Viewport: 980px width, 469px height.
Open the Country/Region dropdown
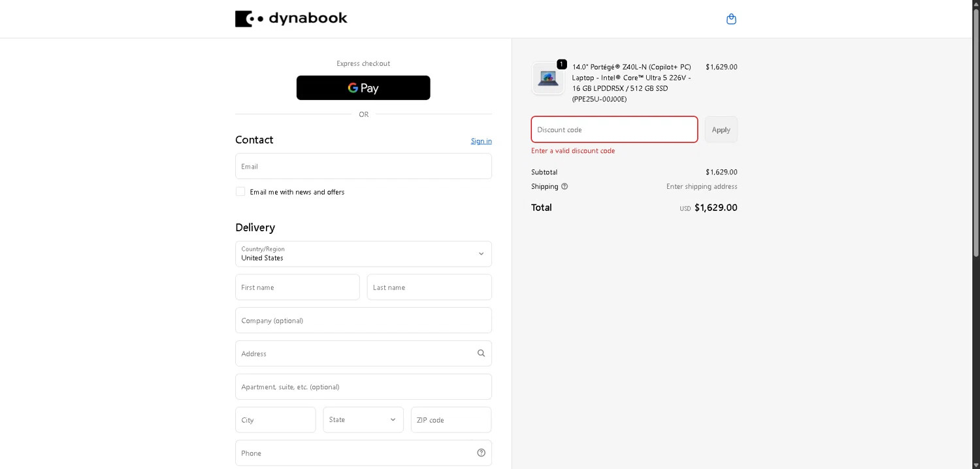click(363, 254)
